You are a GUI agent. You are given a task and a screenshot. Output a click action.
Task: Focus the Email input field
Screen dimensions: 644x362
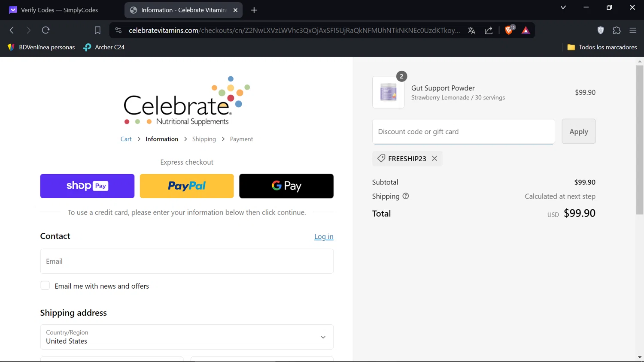pyautogui.click(x=187, y=261)
